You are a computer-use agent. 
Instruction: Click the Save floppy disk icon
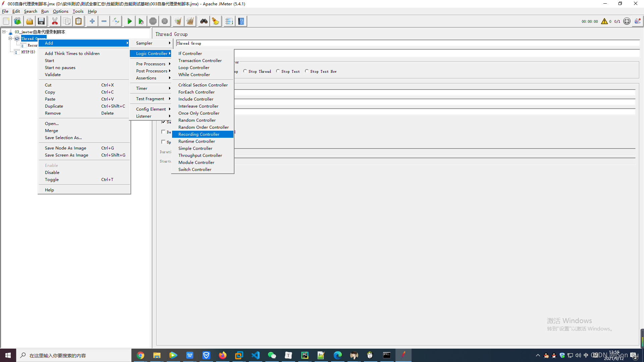pyautogui.click(x=41, y=21)
